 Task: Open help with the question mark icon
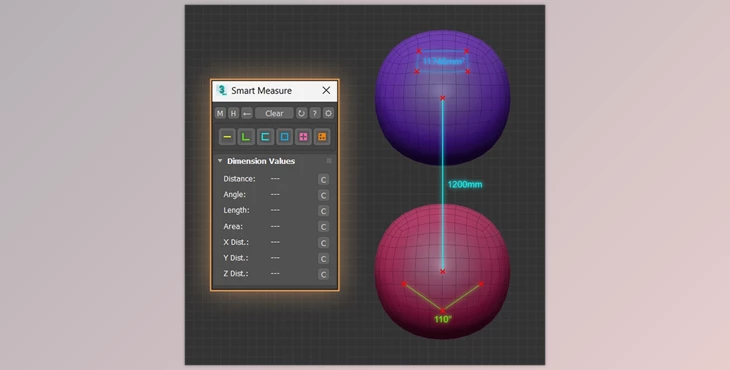click(315, 113)
